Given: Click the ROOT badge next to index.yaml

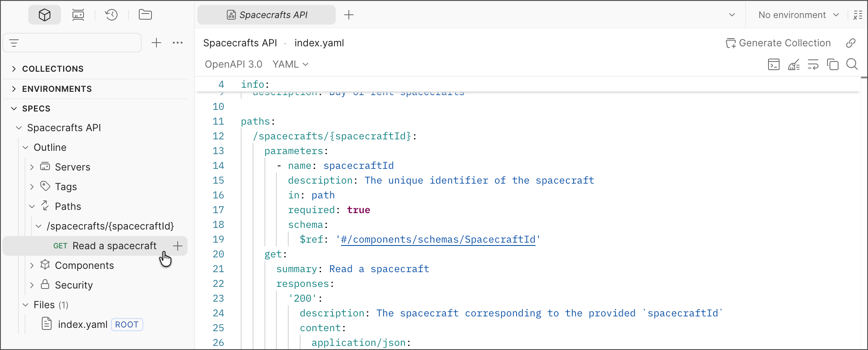Looking at the screenshot, I should tap(127, 325).
